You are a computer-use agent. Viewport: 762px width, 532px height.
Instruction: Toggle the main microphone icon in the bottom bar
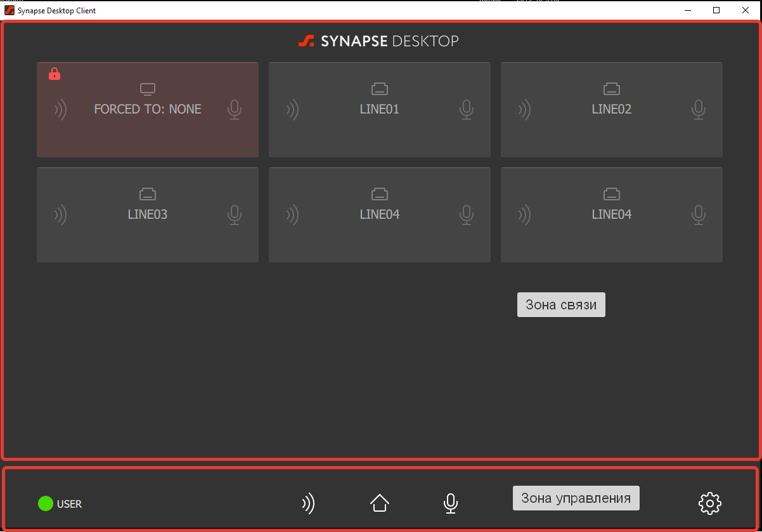(451, 503)
